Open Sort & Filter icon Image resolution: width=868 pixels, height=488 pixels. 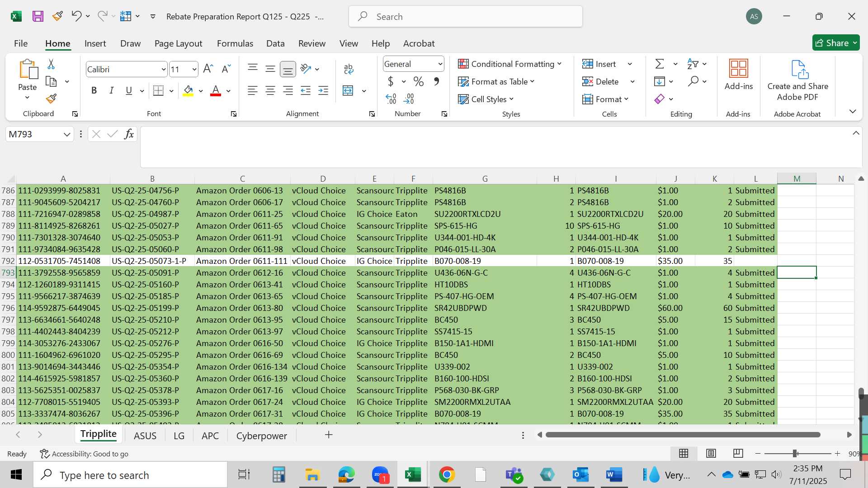click(x=692, y=64)
